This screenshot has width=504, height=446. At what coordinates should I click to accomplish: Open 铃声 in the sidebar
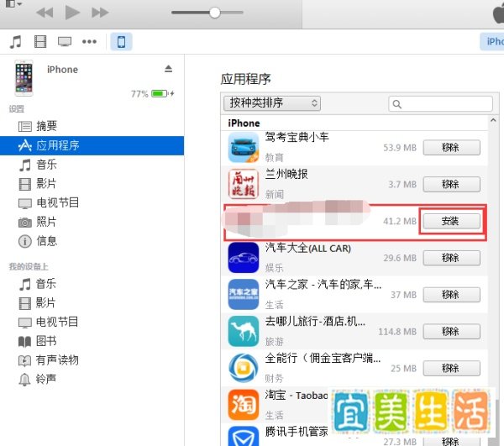pos(92,379)
